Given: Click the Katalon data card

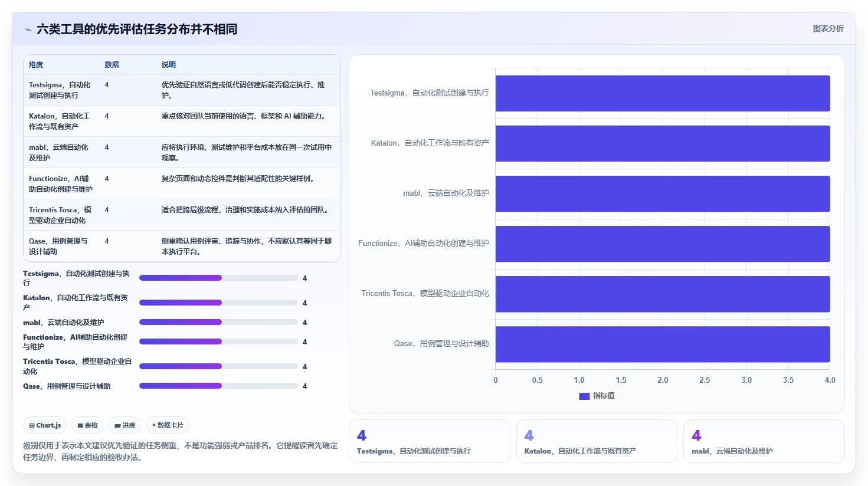Looking at the screenshot, I should 597,441.
